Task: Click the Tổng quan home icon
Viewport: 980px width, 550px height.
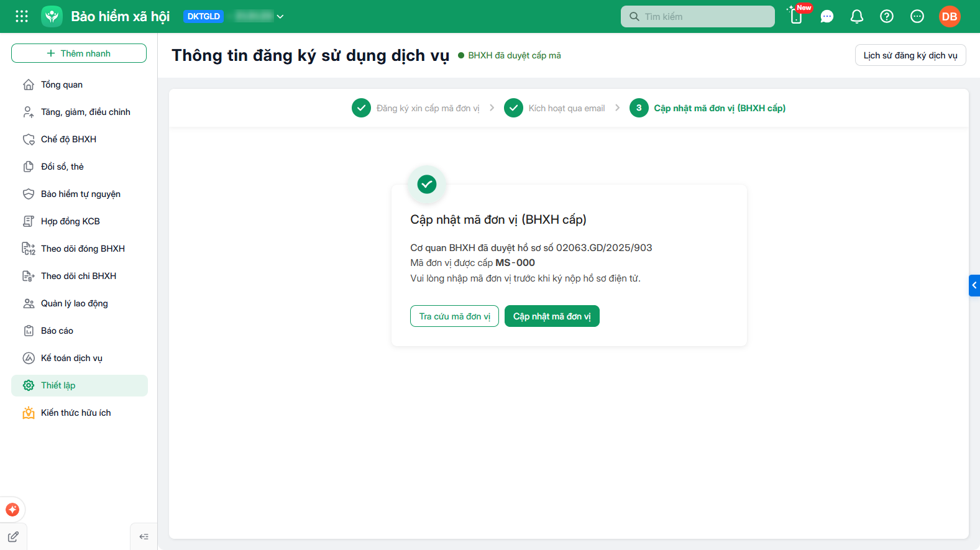Action: coord(29,85)
